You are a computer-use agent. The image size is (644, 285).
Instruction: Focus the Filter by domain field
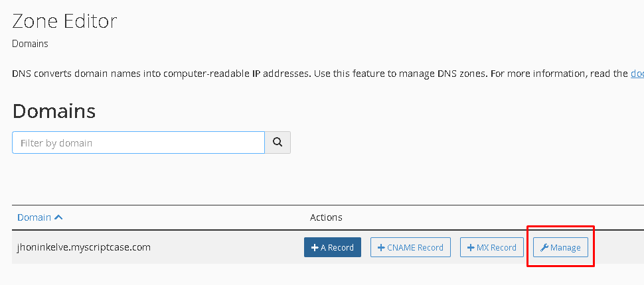(x=138, y=142)
